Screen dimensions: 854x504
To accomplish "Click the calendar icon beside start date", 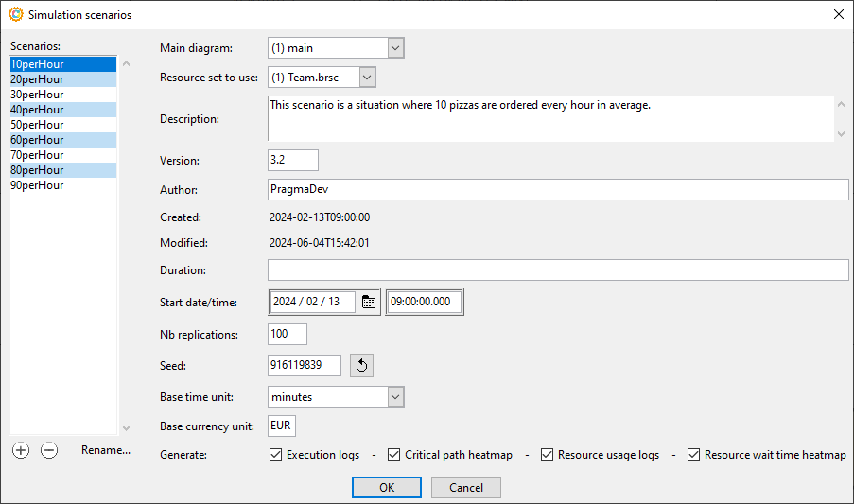I will 369,302.
